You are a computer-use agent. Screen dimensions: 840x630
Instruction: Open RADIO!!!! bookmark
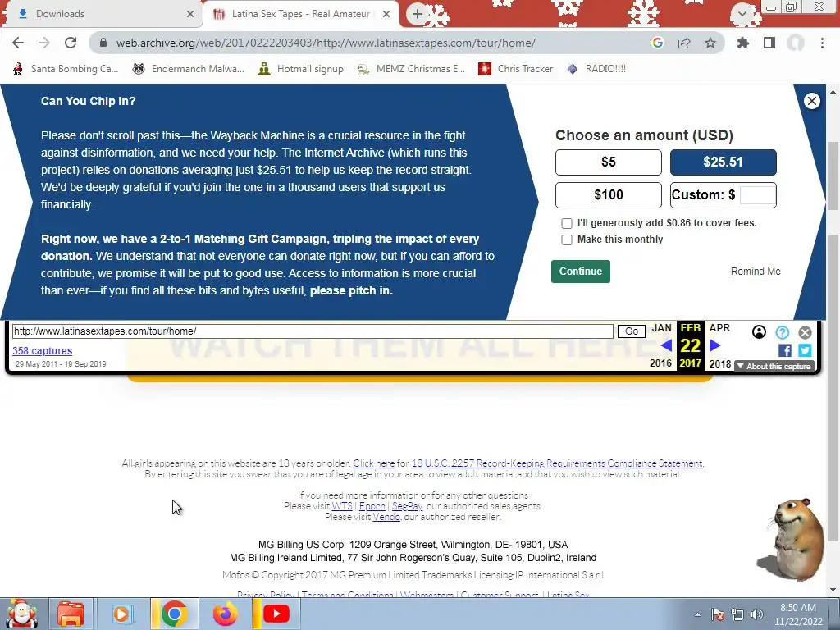[x=596, y=69]
